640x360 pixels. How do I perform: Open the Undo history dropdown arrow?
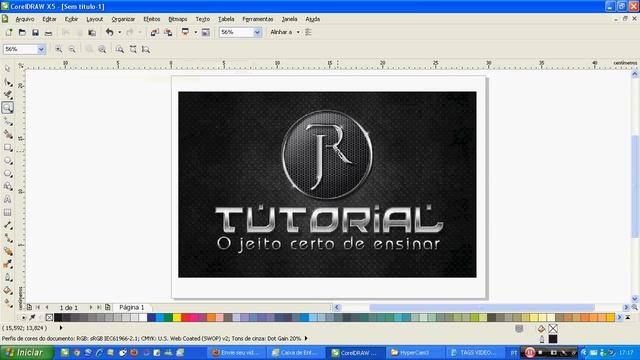[x=120, y=32]
